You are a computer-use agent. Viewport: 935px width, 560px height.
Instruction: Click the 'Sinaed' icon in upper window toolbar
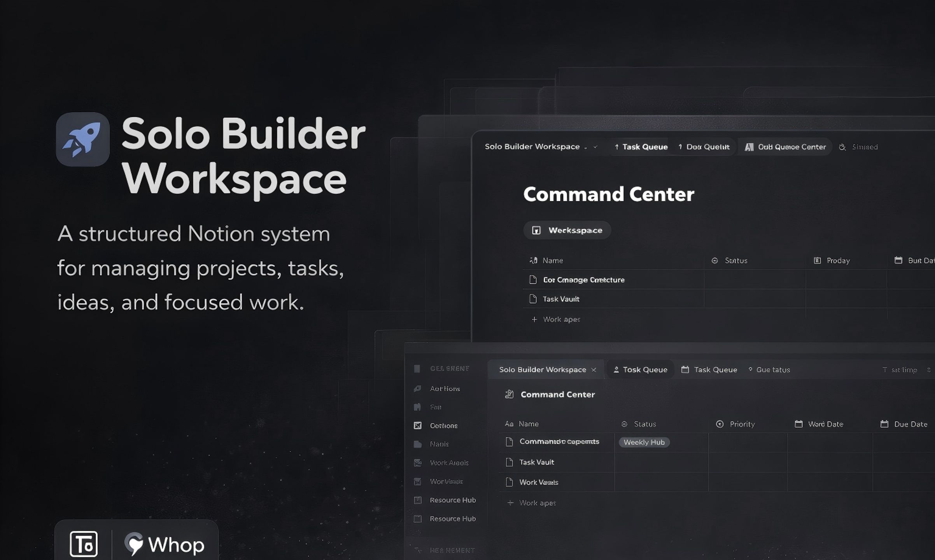coord(842,147)
